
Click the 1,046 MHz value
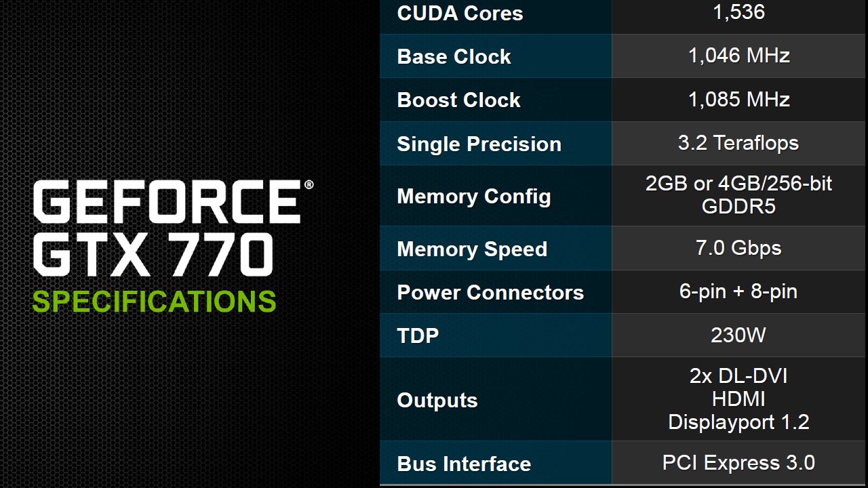[x=739, y=56]
